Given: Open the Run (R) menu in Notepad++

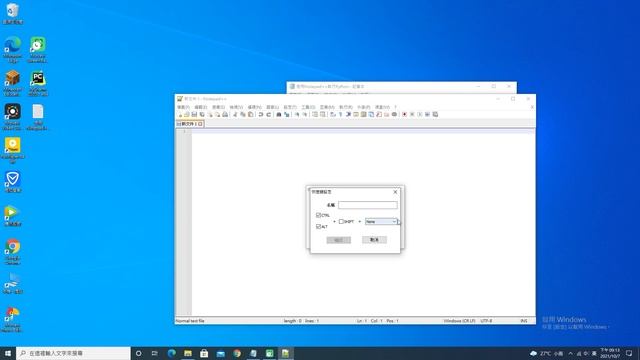Looking at the screenshot, I should [345, 107].
